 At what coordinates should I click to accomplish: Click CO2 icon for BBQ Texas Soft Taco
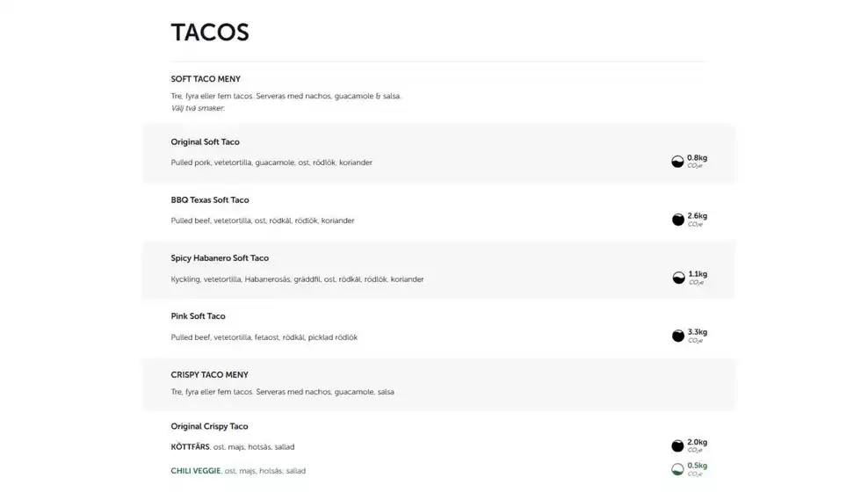click(677, 220)
